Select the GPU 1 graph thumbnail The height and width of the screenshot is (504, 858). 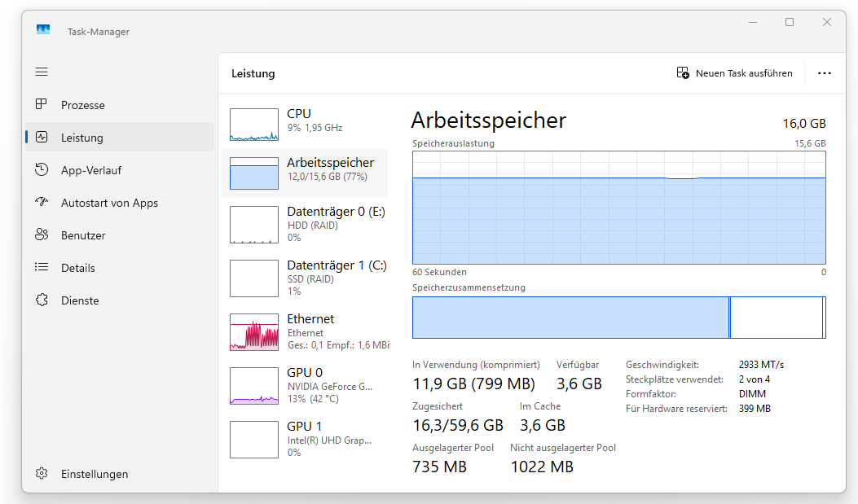tap(254, 440)
